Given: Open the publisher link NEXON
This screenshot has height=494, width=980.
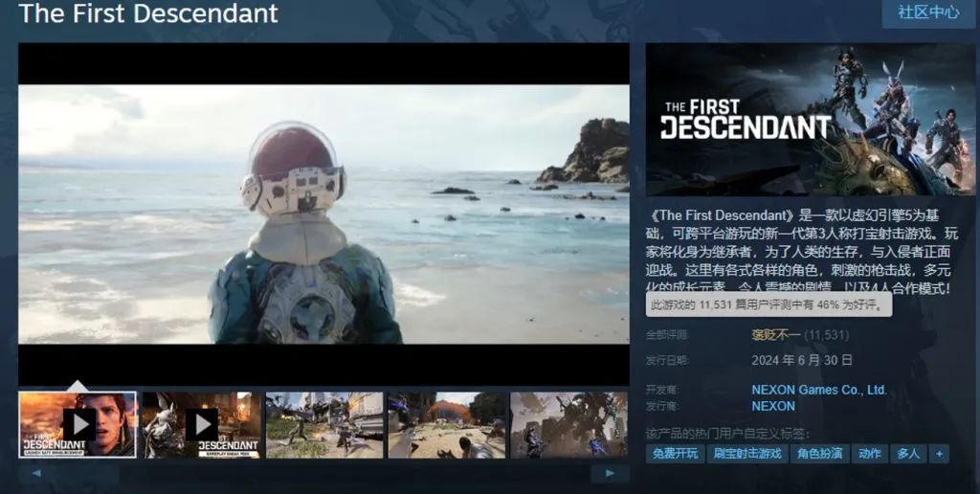Looking at the screenshot, I should pos(773,406).
